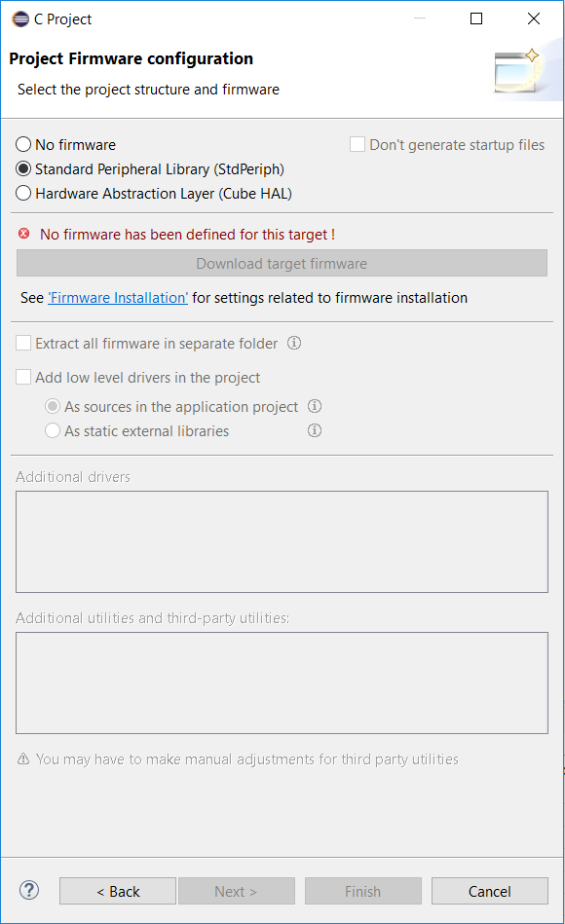The image size is (565, 924).
Task: Click the Download target firmware button
Action: (x=282, y=264)
